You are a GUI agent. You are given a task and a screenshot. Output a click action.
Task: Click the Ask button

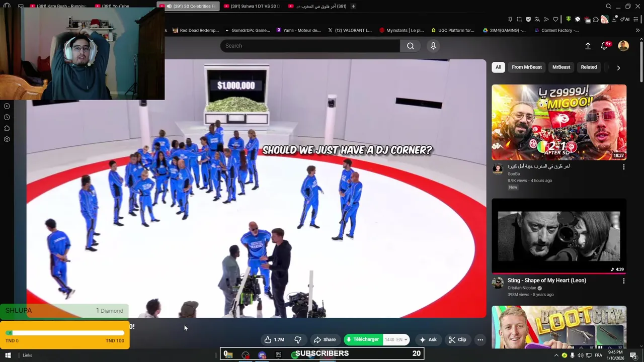[428, 339]
